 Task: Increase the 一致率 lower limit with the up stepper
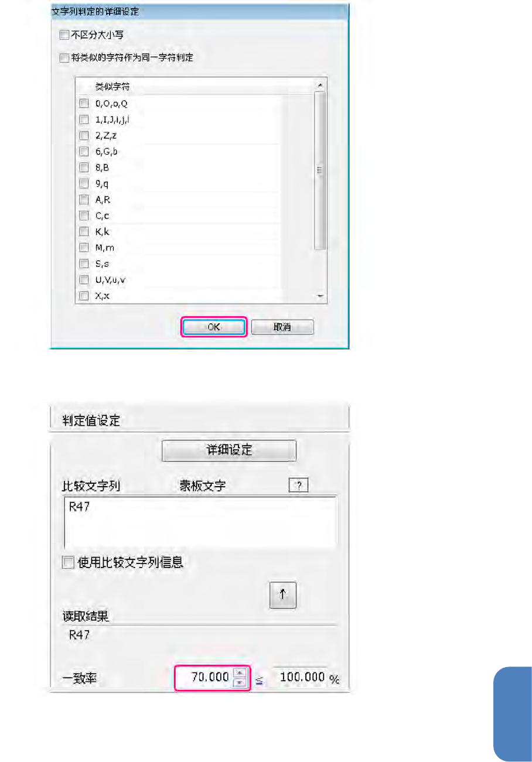coord(239,673)
